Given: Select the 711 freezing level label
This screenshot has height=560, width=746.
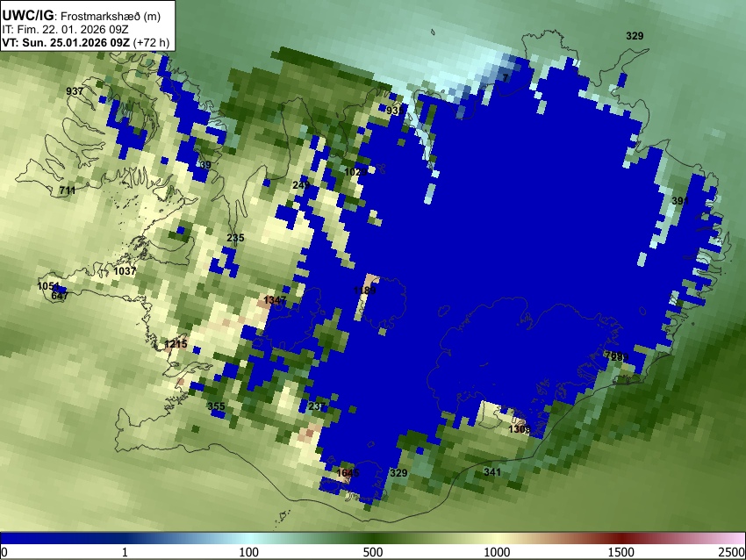Looking at the screenshot, I should pyautogui.click(x=68, y=190).
